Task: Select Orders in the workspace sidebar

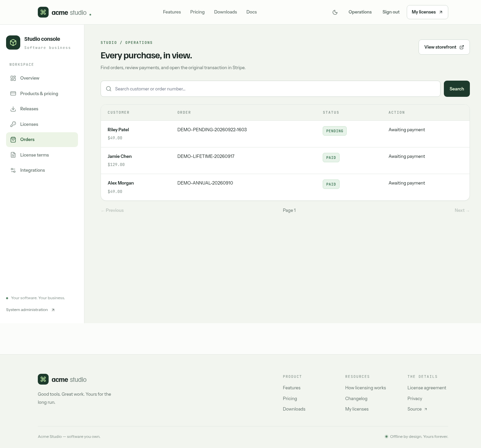Action: (42, 140)
